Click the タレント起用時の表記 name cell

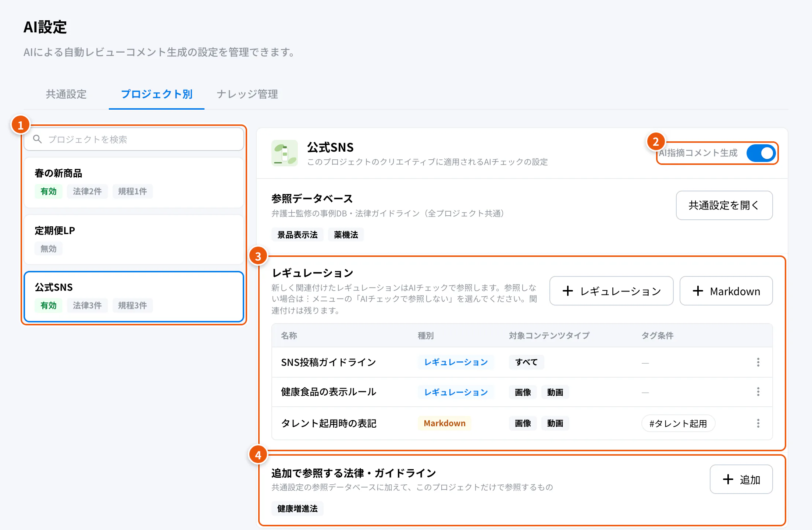pos(328,423)
